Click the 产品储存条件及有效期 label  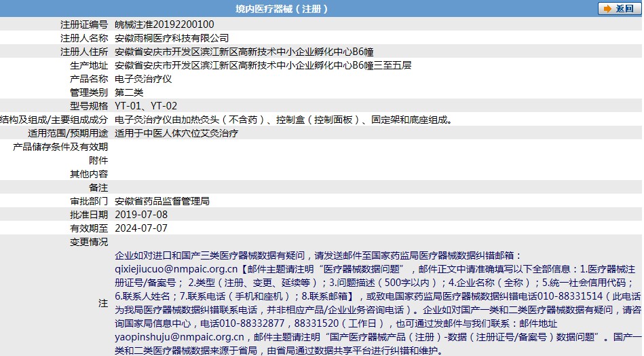[60, 147]
